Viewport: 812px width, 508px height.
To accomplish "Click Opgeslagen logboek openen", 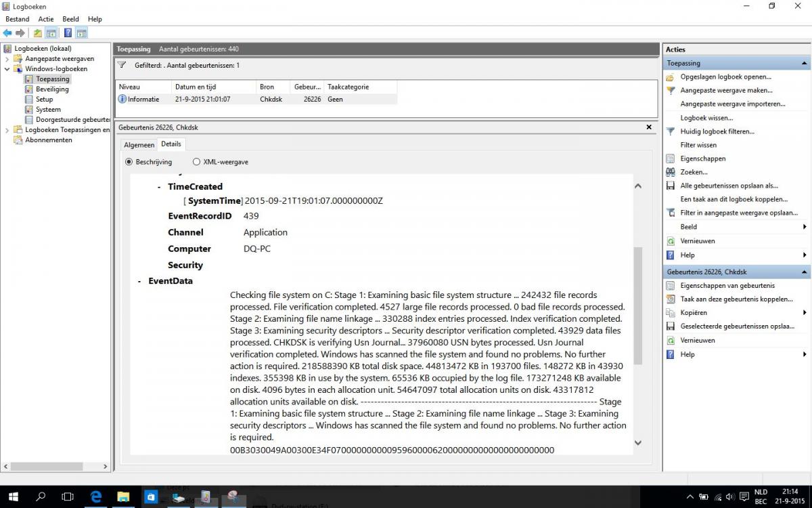I will point(725,77).
